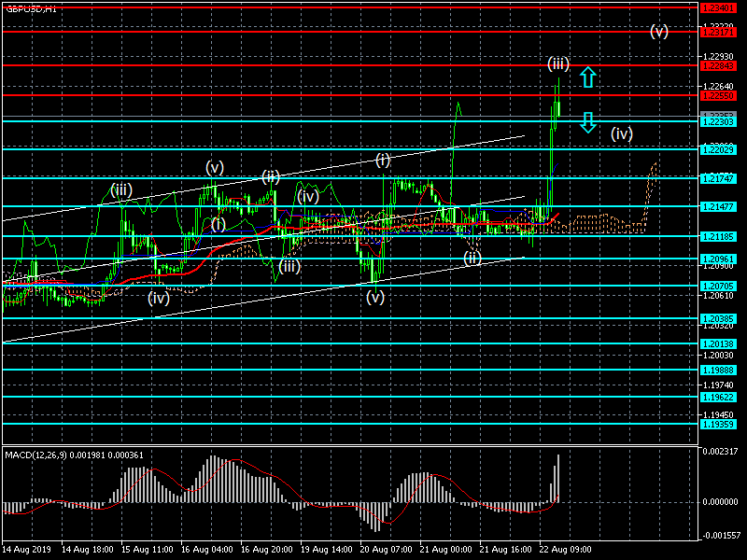Screen dimensions: 747x560
Task: Select the 19 Aug 14:00 time label
Action: pyautogui.click(x=326, y=549)
